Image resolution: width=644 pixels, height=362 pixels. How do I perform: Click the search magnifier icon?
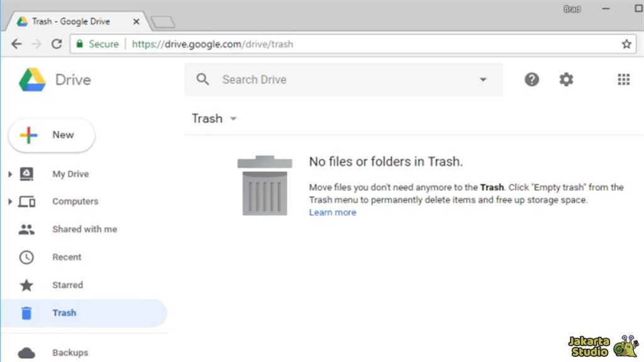coord(203,79)
